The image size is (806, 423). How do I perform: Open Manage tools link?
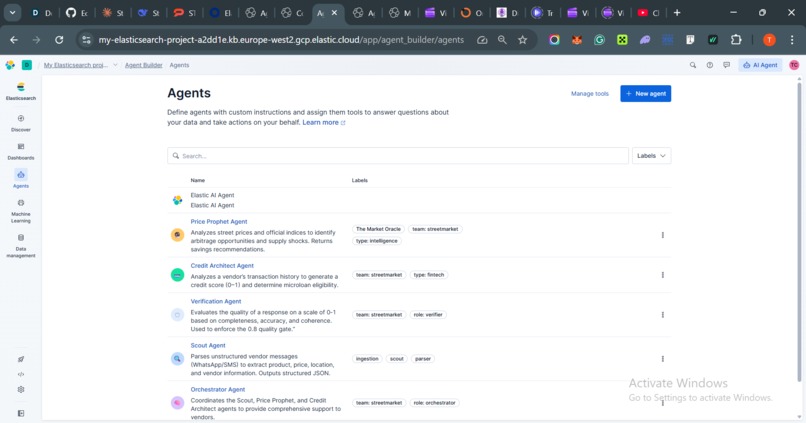tap(590, 94)
